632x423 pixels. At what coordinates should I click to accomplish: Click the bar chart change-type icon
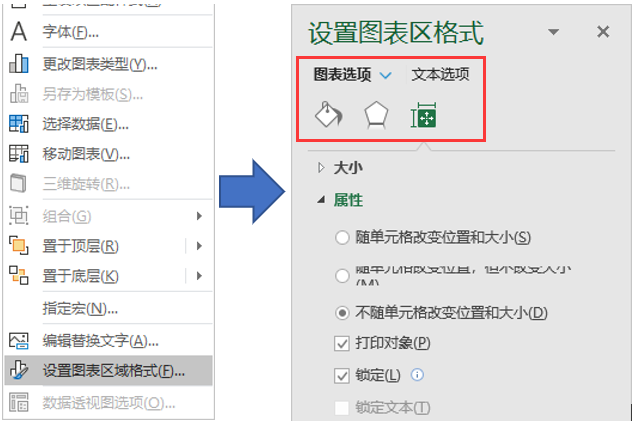[x=19, y=64]
